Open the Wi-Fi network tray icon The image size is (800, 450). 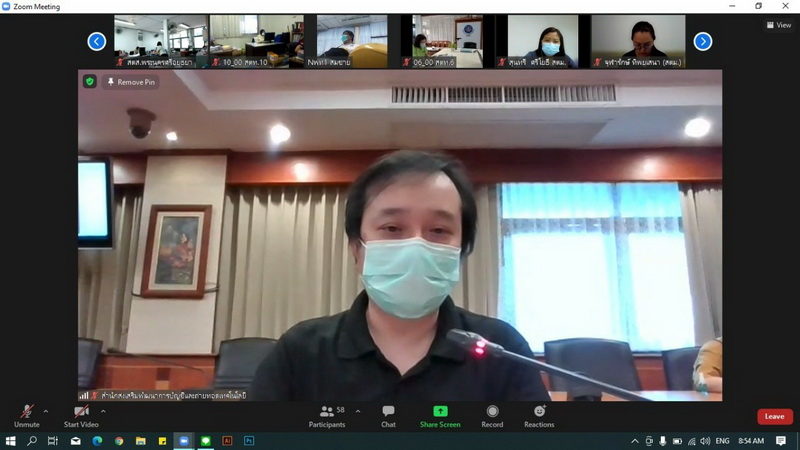[x=691, y=441]
